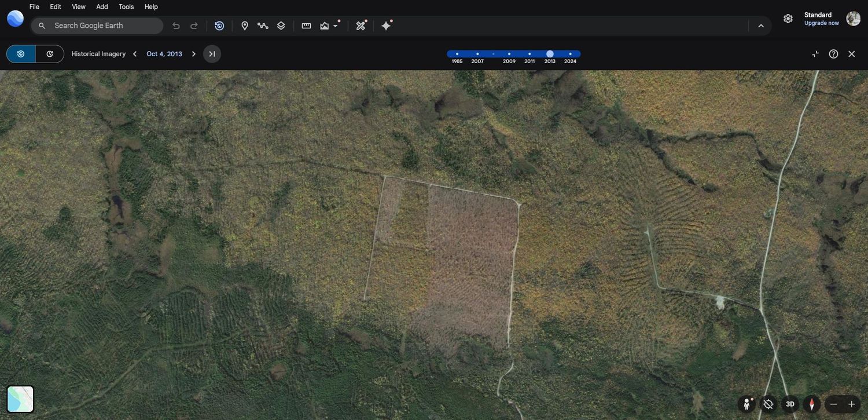
Task: Select the 2009 timeline marker
Action: click(509, 54)
